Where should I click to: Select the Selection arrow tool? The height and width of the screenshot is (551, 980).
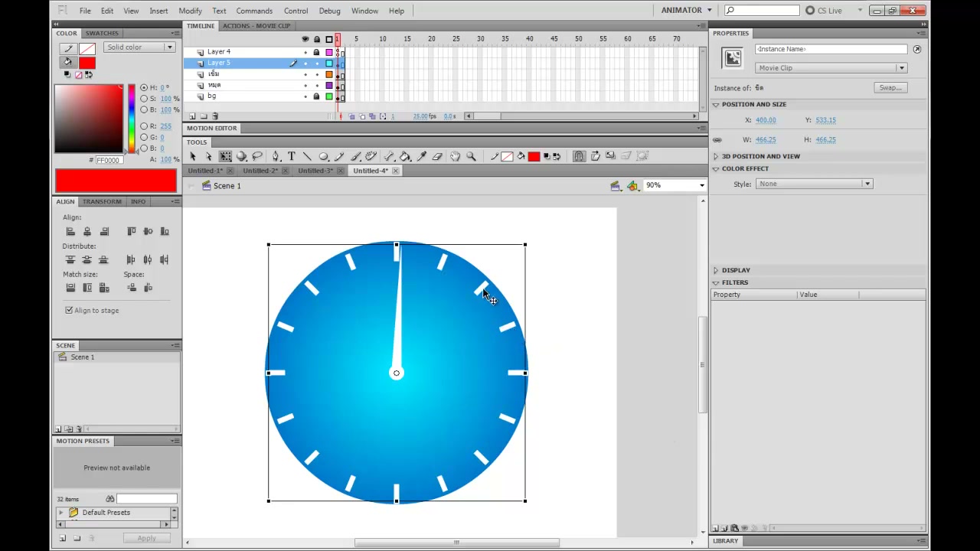point(193,156)
